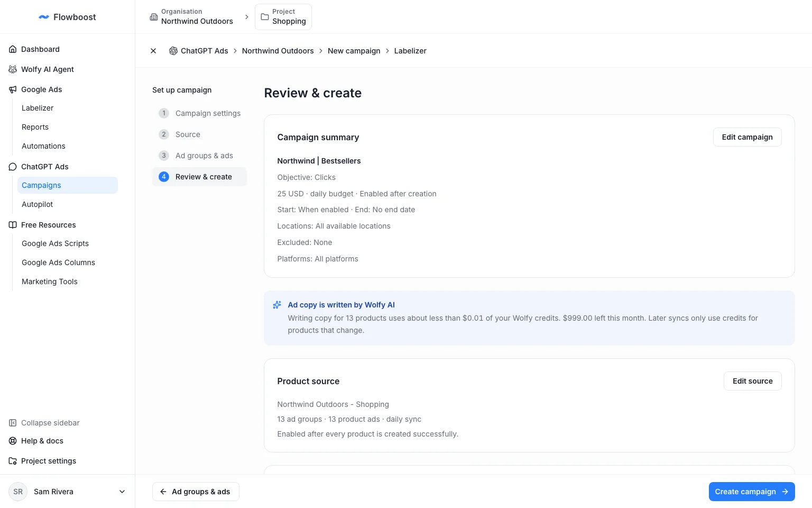This screenshot has width=812, height=508.
Task: Click the SR user avatar
Action: pos(18,492)
